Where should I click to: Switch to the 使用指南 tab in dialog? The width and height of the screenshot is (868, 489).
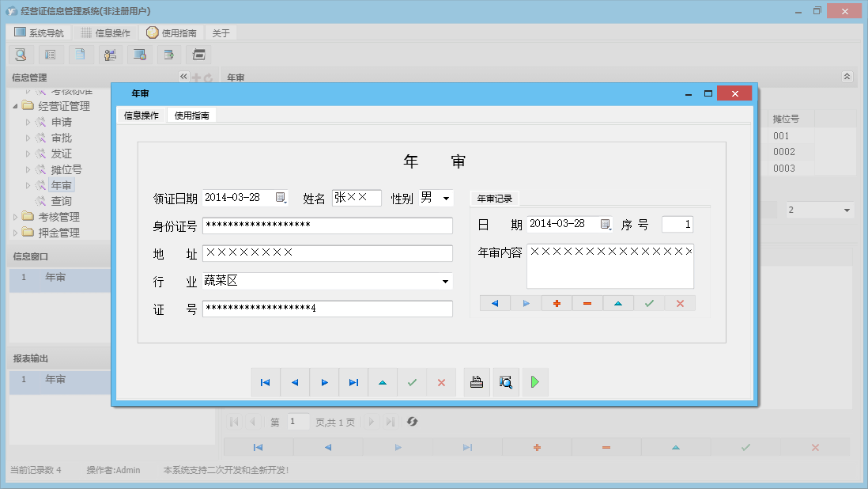(x=192, y=114)
